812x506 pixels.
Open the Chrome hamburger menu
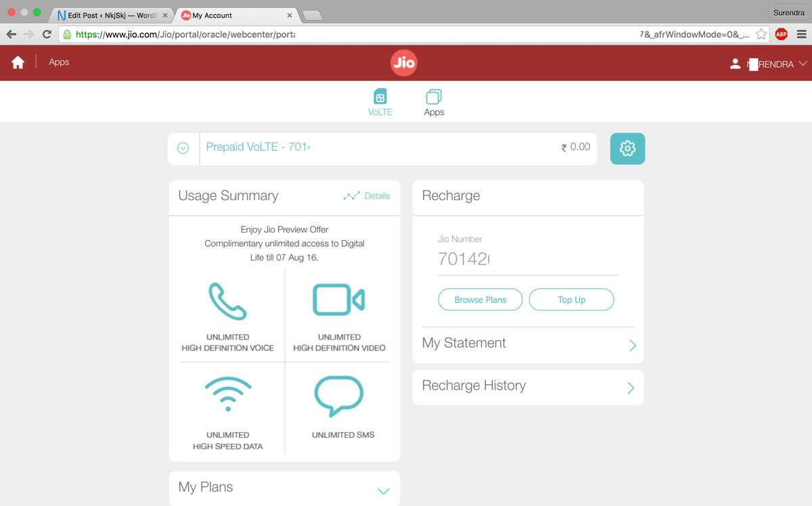click(x=800, y=34)
